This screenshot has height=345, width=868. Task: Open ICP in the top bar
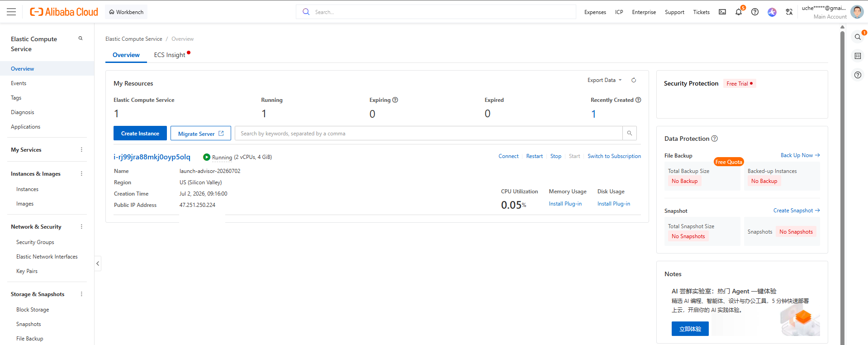619,12
